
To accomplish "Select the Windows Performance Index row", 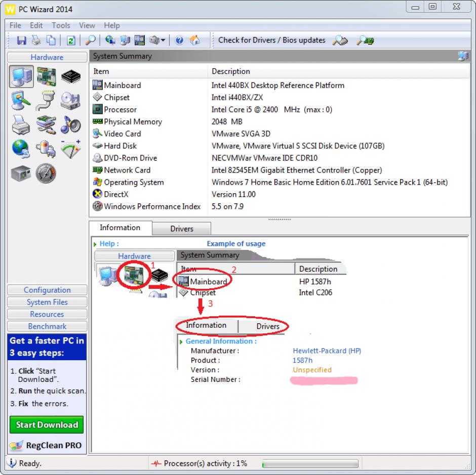I will point(280,206).
